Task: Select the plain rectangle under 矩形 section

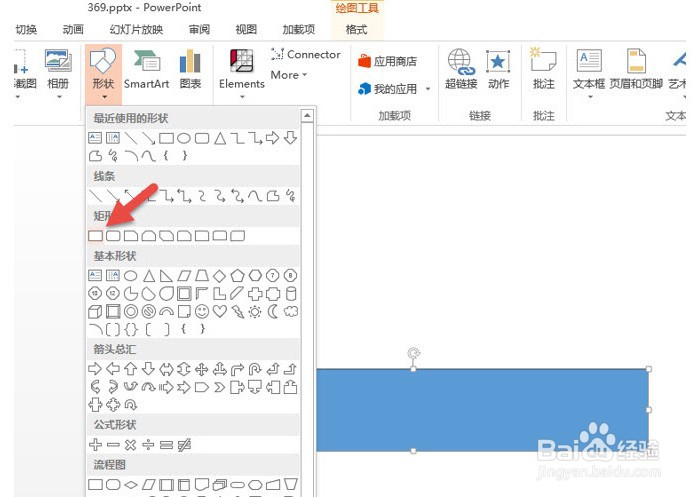Action: coord(95,235)
